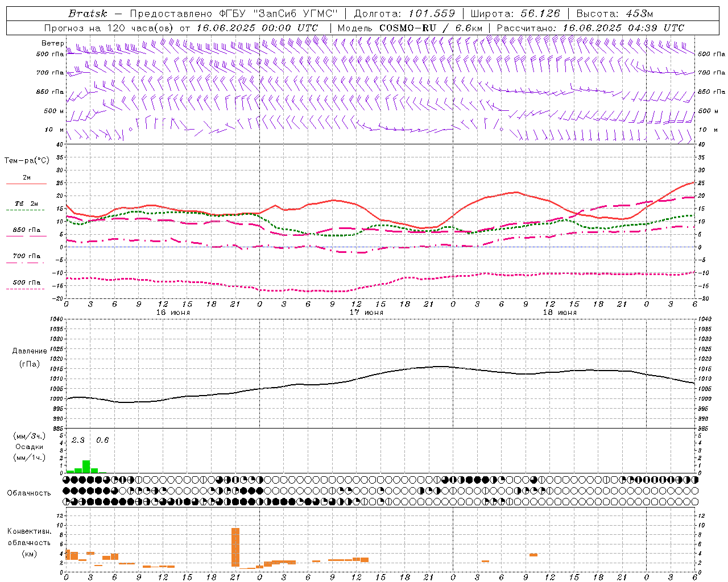Click the 850 гПа temperature legend label
Screen dimensions: 728x582
26,230
